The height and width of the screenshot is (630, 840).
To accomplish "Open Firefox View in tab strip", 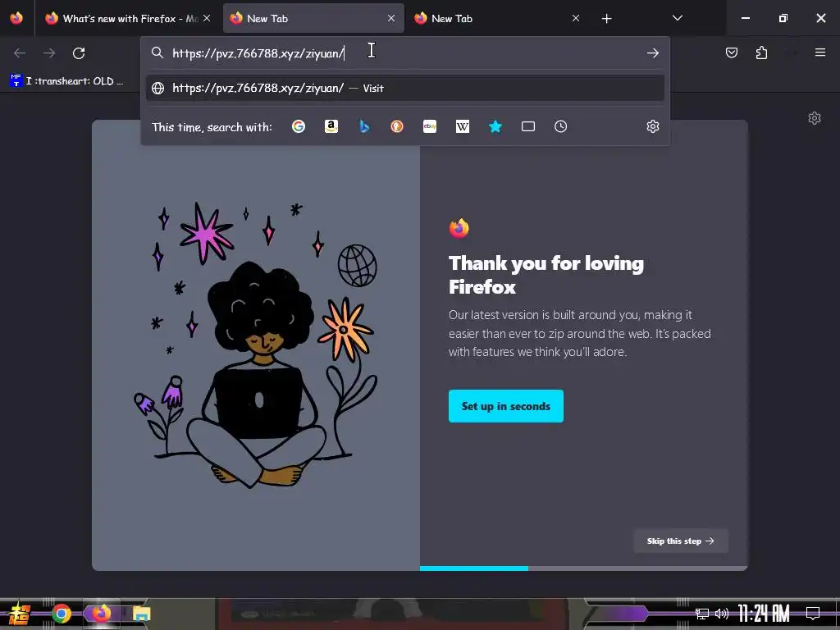I will click(16, 18).
